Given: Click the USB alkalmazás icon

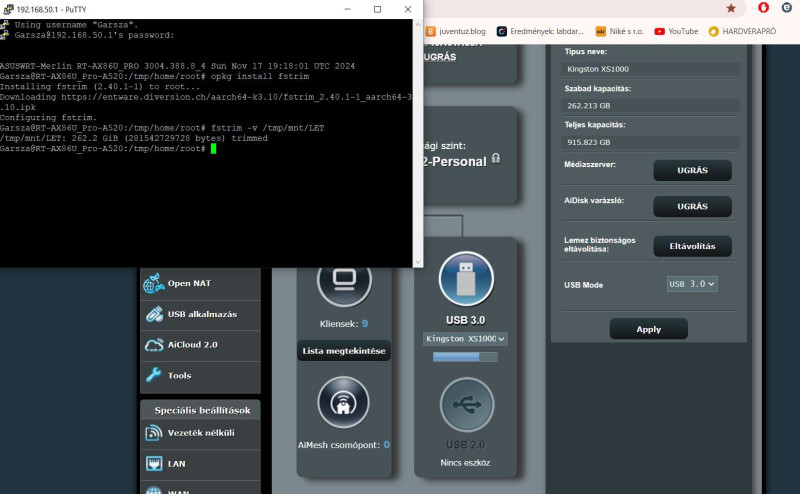Looking at the screenshot, I should (154, 314).
